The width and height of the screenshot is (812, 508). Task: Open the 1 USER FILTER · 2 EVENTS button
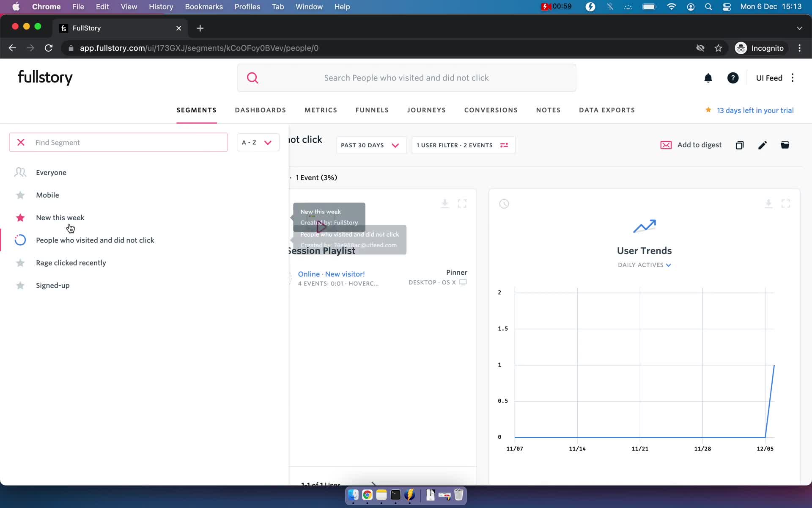pos(463,145)
